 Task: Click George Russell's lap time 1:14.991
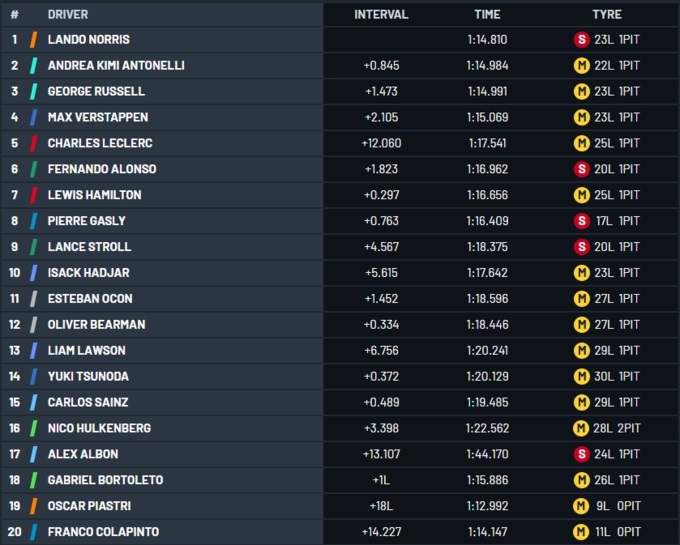coord(487,91)
